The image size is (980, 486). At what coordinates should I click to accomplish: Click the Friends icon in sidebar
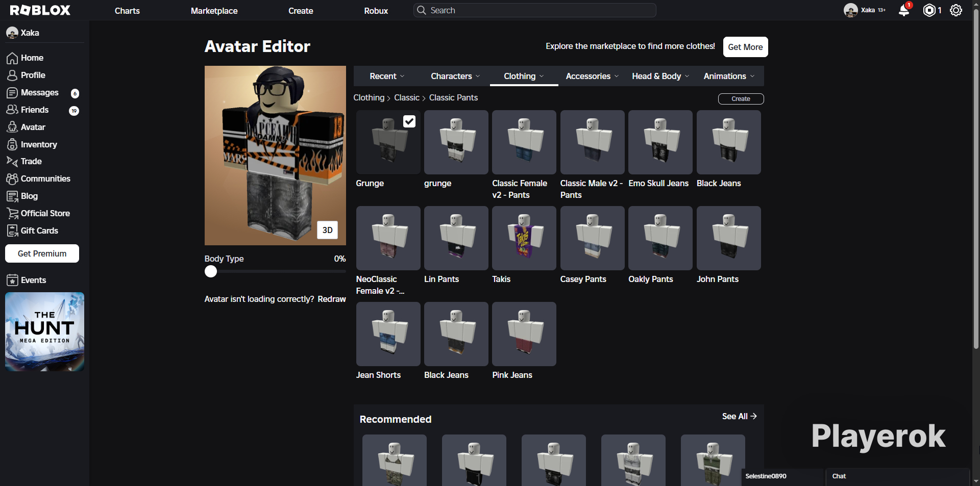[12, 110]
